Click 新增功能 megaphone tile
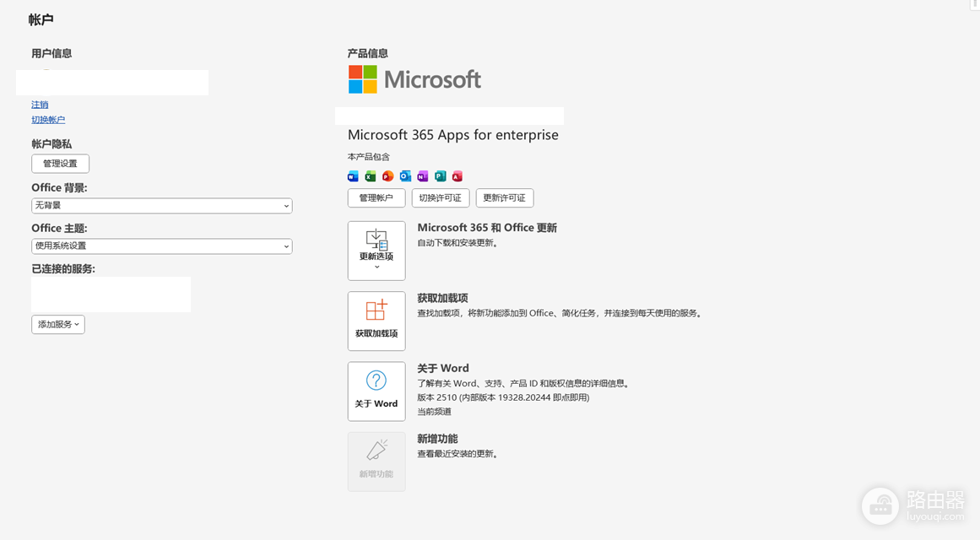The width and height of the screenshot is (980, 540). 376,462
